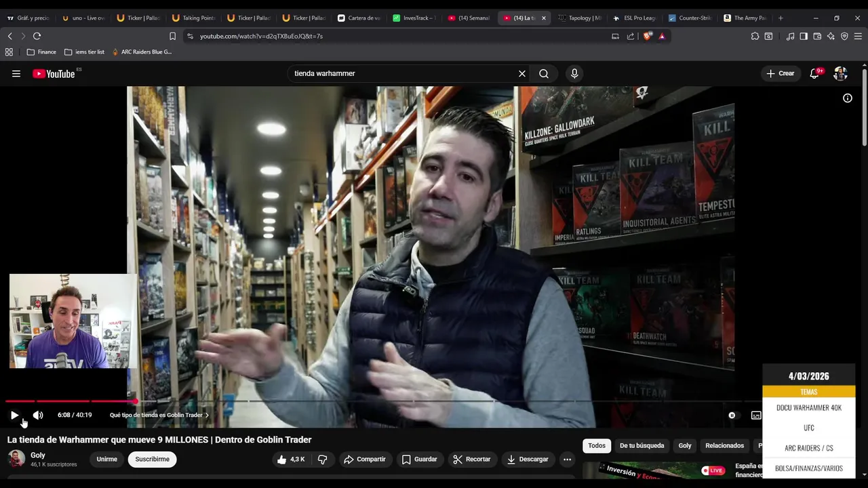Open the account avatar menu

(840, 73)
